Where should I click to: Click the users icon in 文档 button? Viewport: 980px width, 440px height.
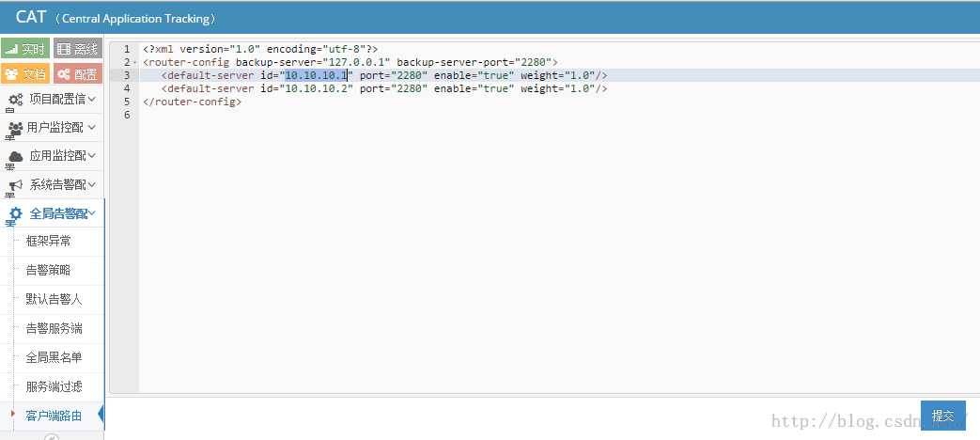[11, 73]
